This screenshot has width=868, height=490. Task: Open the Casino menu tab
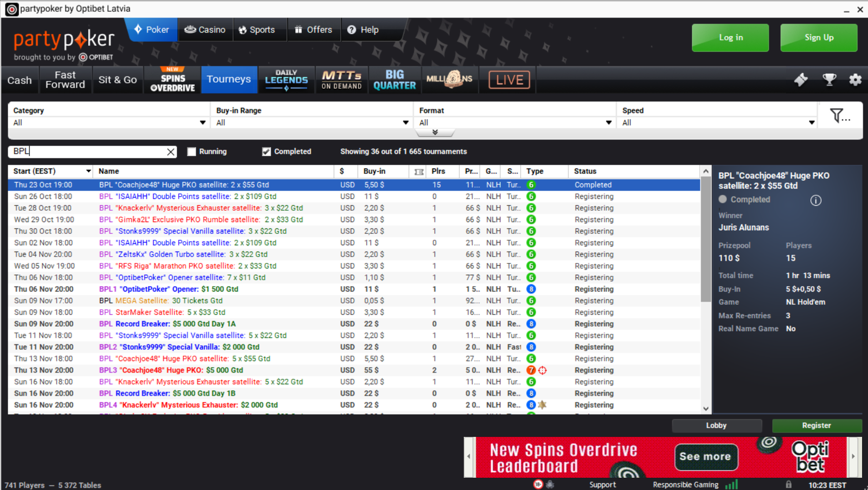click(205, 30)
